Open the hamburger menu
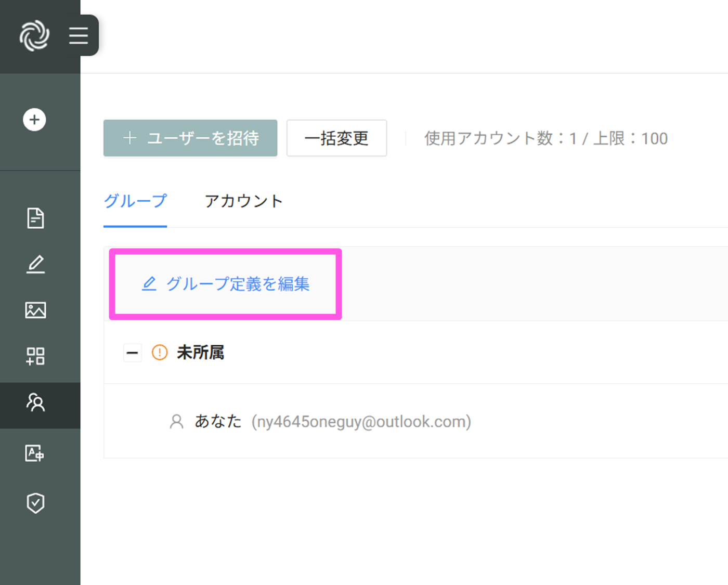 (79, 35)
